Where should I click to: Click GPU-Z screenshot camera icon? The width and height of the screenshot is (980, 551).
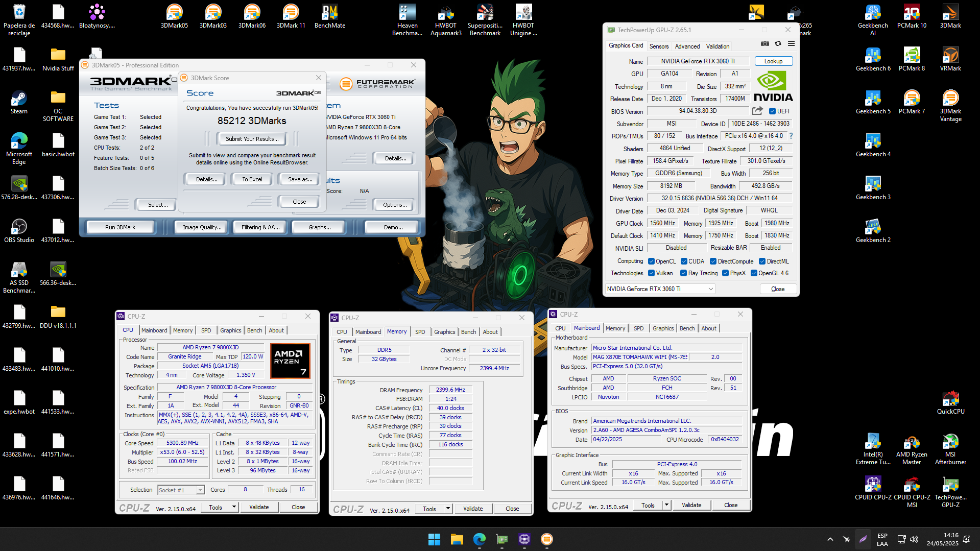(x=764, y=44)
